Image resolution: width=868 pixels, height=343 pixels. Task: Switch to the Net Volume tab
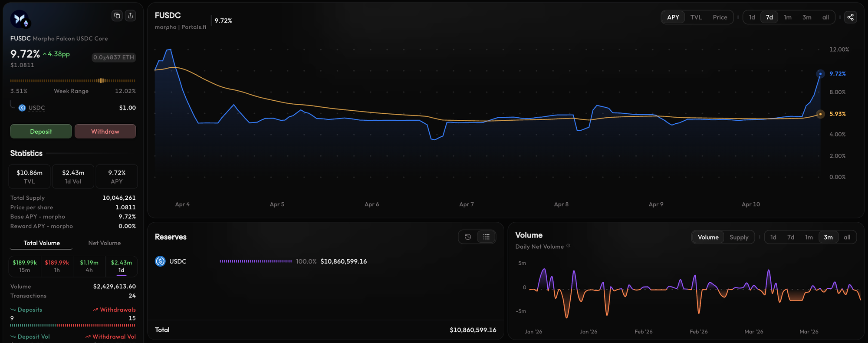click(105, 243)
